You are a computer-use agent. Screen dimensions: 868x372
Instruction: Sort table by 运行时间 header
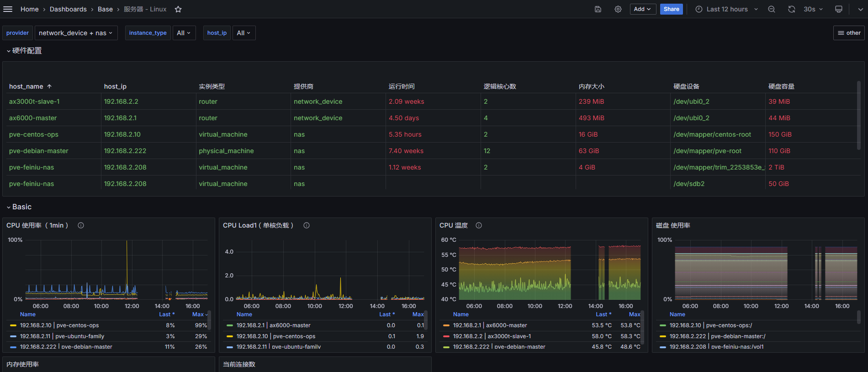click(402, 86)
